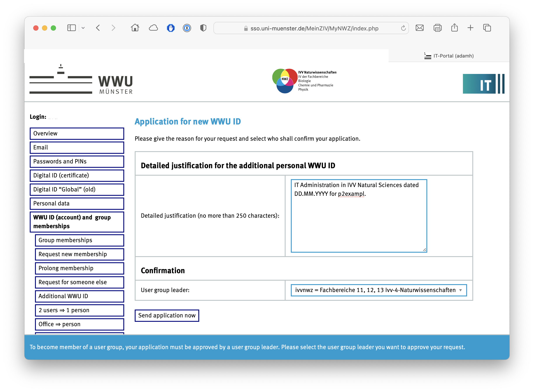534x392 pixels.
Task: Open iCloud tabs cloud icon
Action: 153,28
